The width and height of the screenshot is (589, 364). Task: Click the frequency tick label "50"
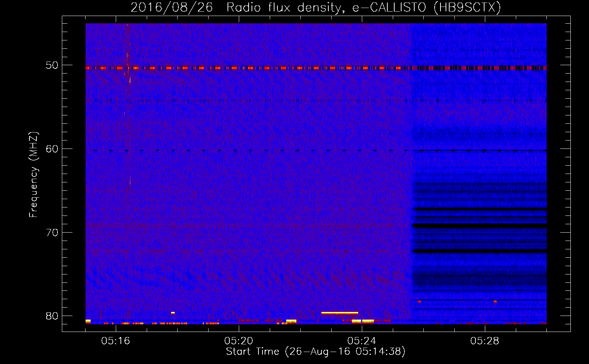click(52, 65)
